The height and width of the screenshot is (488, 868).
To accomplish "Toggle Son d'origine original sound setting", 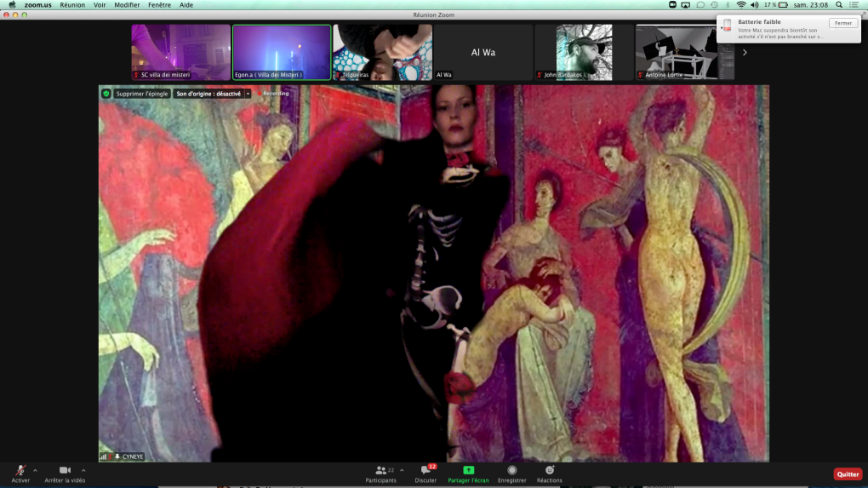I will (x=208, y=94).
